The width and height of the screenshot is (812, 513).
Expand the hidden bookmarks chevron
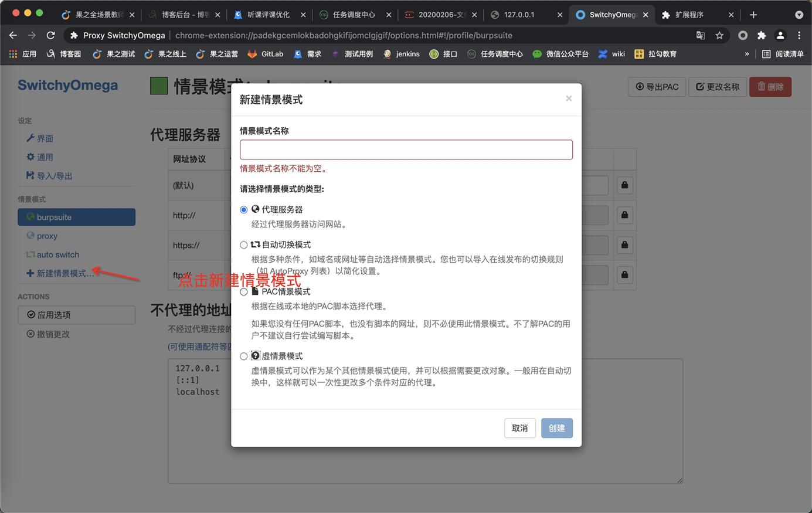pyautogui.click(x=747, y=54)
